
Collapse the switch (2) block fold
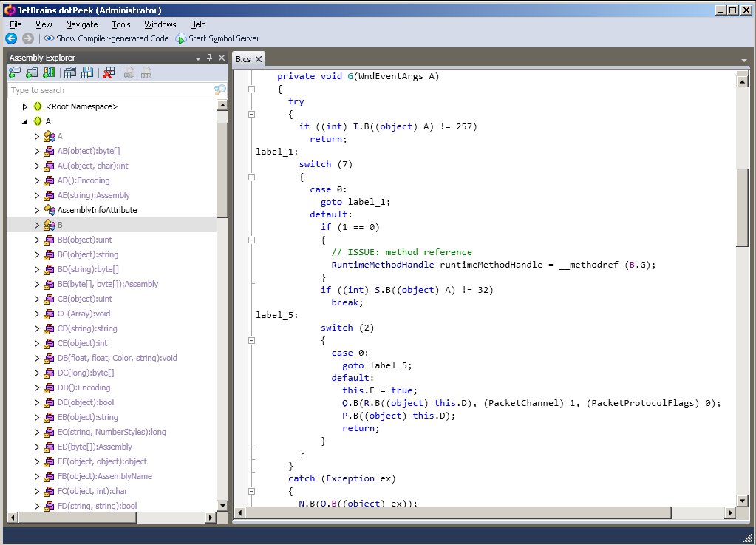point(251,340)
